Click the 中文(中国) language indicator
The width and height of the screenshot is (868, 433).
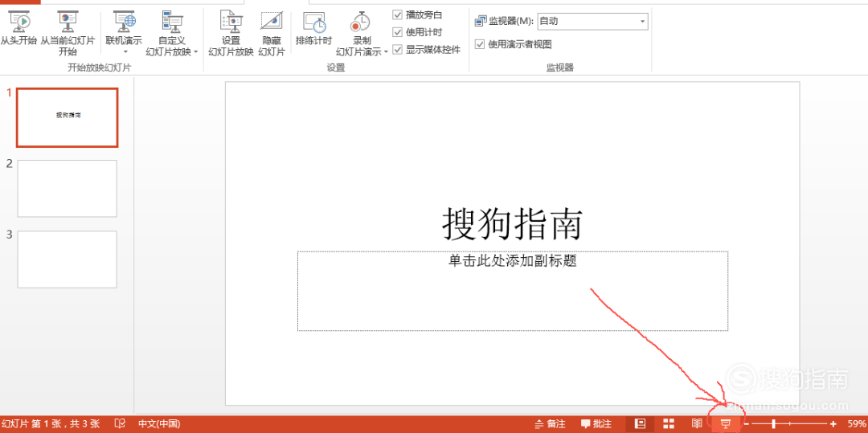[159, 424]
